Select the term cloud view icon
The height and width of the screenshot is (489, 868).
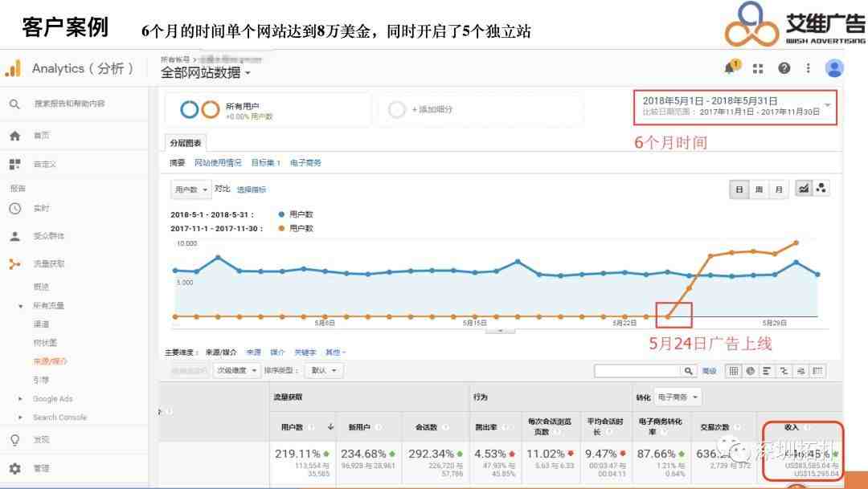[800, 371]
